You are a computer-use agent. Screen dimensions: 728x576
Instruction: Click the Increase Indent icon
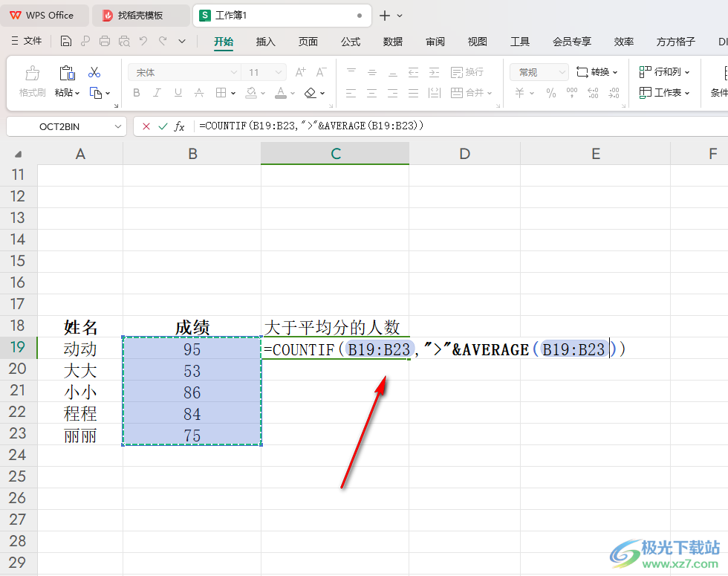pos(434,72)
